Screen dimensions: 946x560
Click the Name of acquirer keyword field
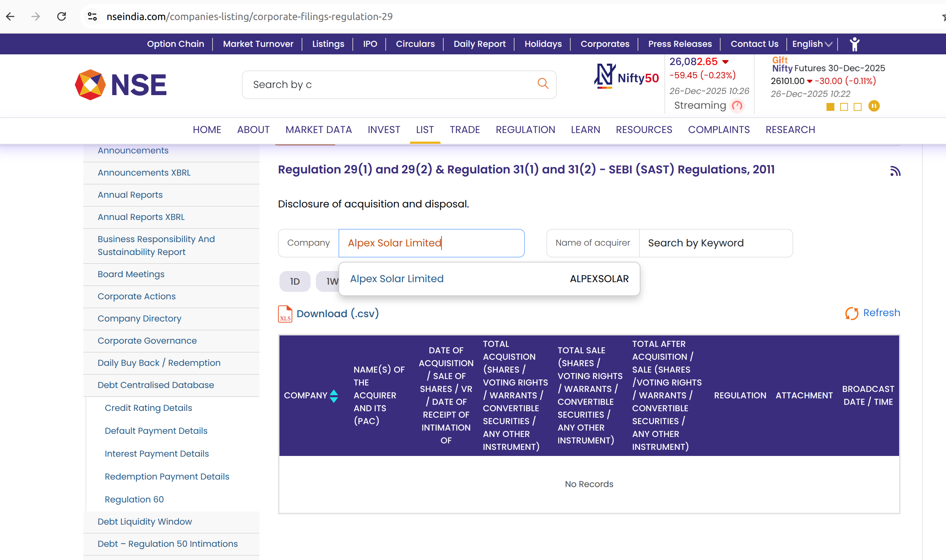pos(715,243)
